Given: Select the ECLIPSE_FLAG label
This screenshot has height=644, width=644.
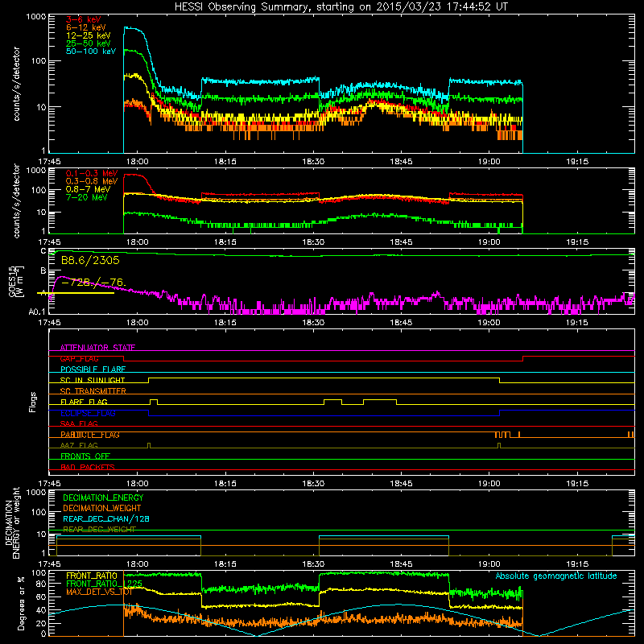Looking at the screenshot, I should tap(88, 413).
